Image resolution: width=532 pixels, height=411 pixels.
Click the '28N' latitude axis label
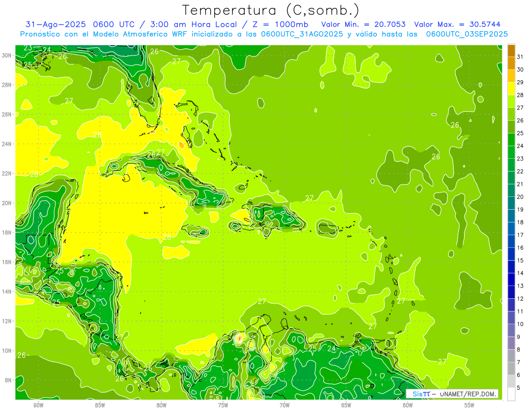point(7,85)
